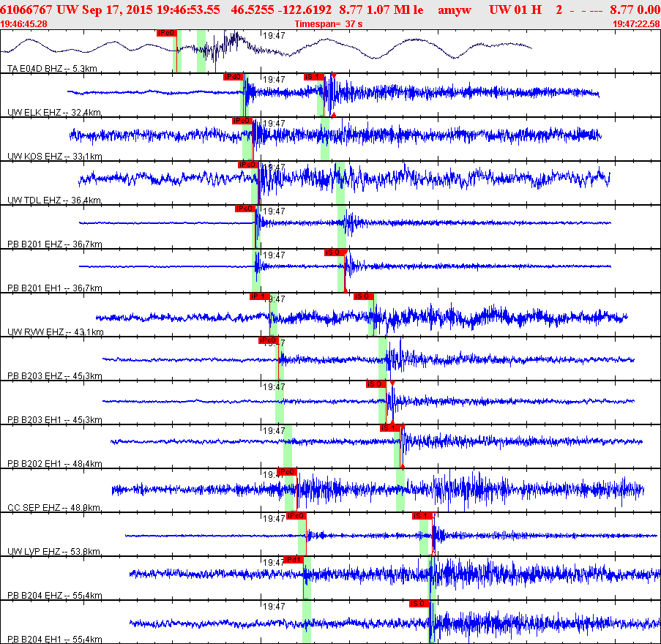Click the iS 1 pick flag on PB B202 EH1

click(x=390, y=428)
